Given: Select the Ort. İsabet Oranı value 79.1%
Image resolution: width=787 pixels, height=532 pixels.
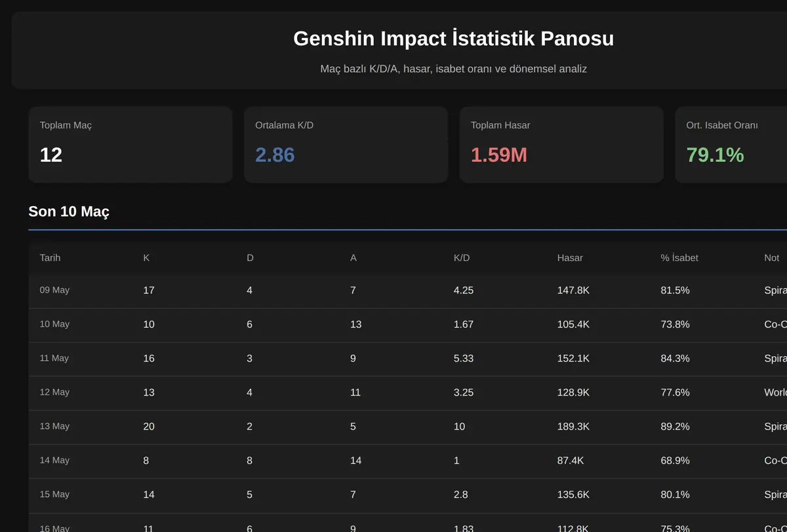Looking at the screenshot, I should tap(715, 155).
